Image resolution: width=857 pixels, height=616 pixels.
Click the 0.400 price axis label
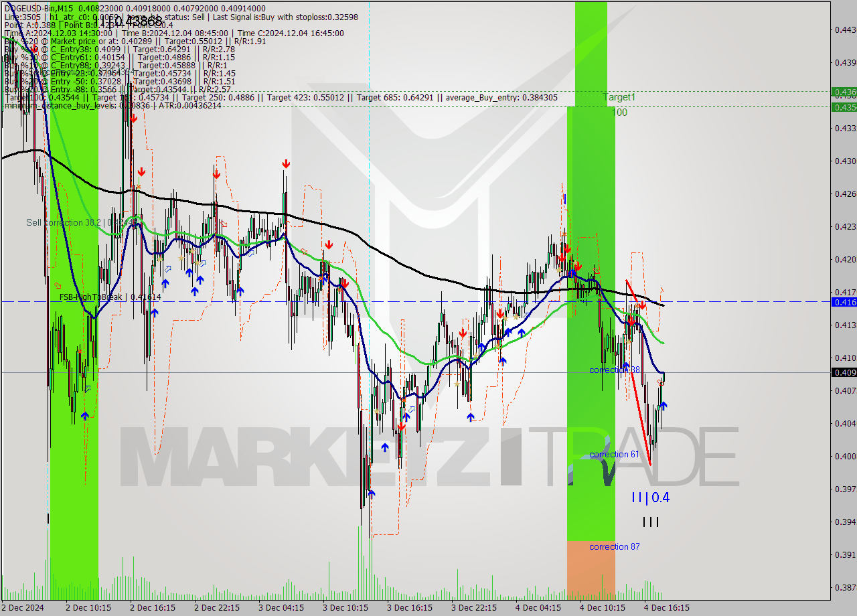tap(845, 456)
